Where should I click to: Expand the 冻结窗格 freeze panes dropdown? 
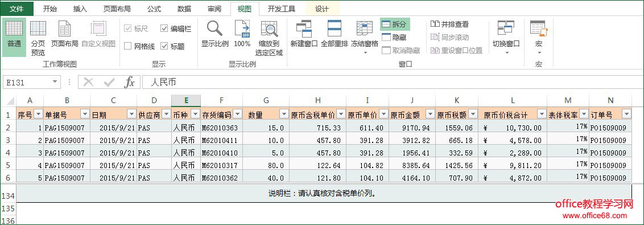[x=365, y=52]
